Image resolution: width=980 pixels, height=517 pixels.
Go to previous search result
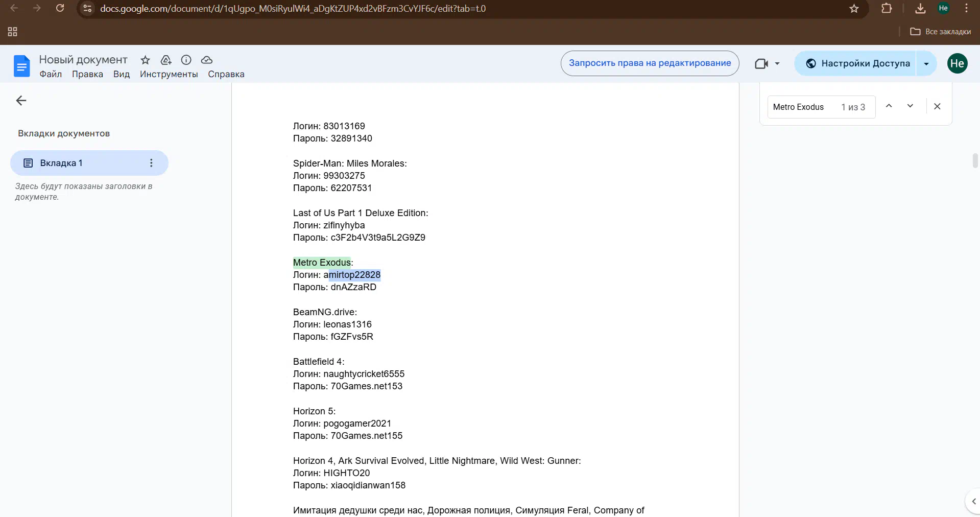889,106
